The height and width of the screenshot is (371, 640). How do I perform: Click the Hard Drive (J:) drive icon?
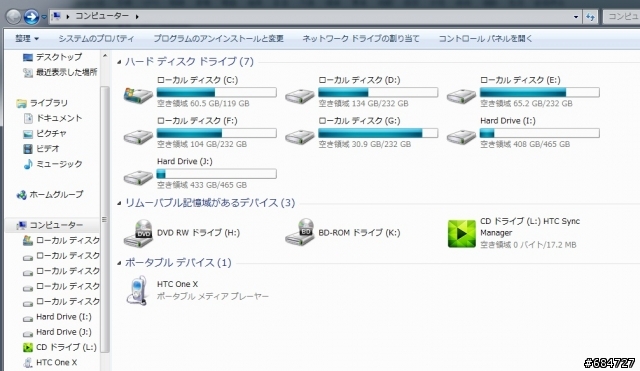[x=138, y=177]
